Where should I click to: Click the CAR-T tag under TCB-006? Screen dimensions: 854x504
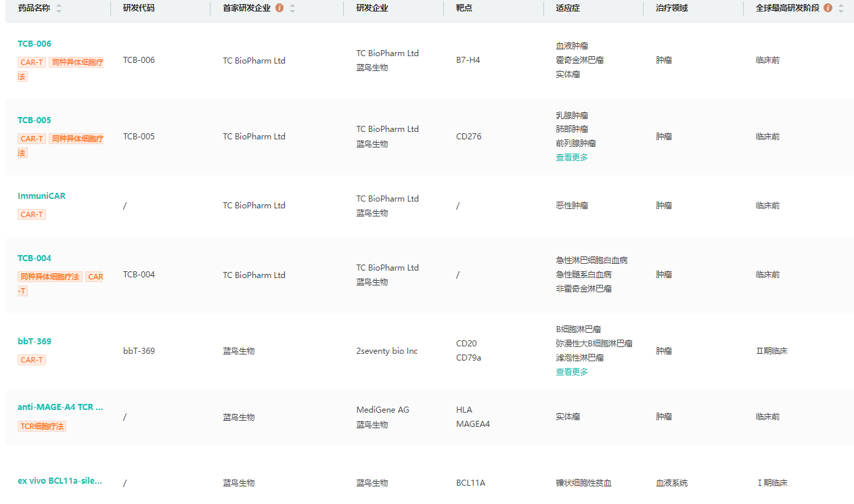(32, 62)
